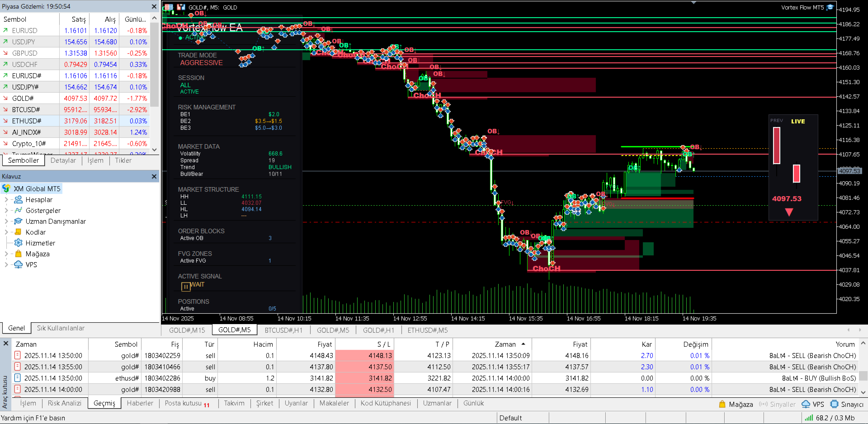Screen dimensions: 868x424
Task: Sort market watch by Sembol column header
Action: pyautogui.click(x=30, y=19)
